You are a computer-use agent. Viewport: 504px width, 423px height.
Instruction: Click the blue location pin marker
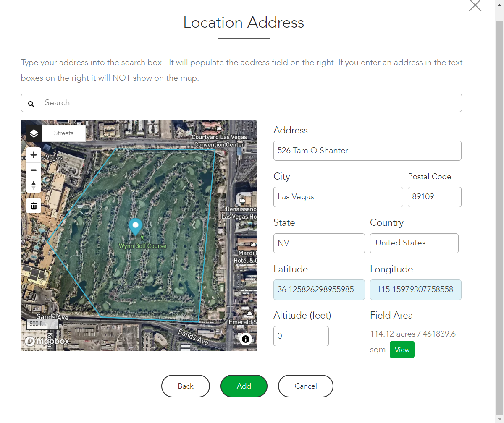click(x=135, y=227)
